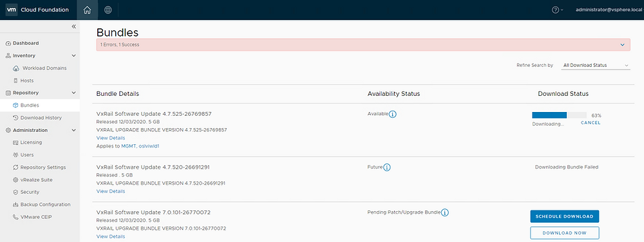644x242 pixels.
Task: Open the home icon in top bar
Action: point(87,10)
